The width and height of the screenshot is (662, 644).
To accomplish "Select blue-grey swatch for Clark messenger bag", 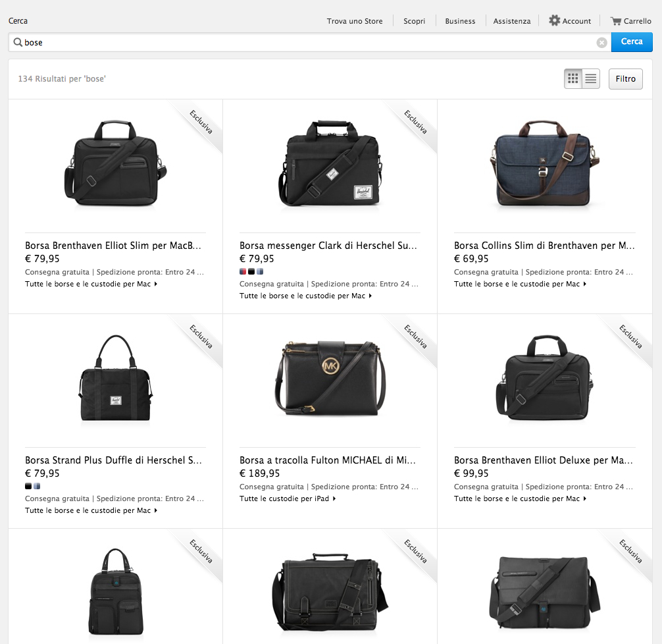I will (x=260, y=271).
